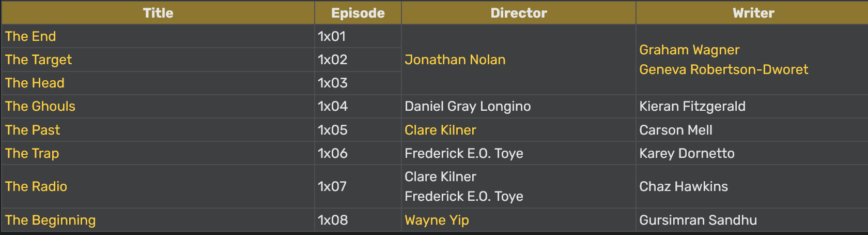
Task: Open The Target episode link
Action: [x=38, y=60]
